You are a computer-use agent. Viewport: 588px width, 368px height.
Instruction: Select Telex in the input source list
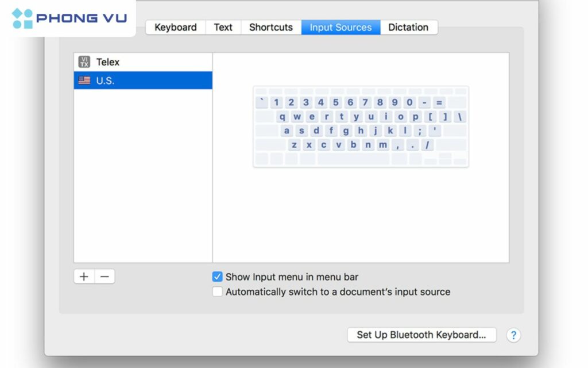coord(108,62)
